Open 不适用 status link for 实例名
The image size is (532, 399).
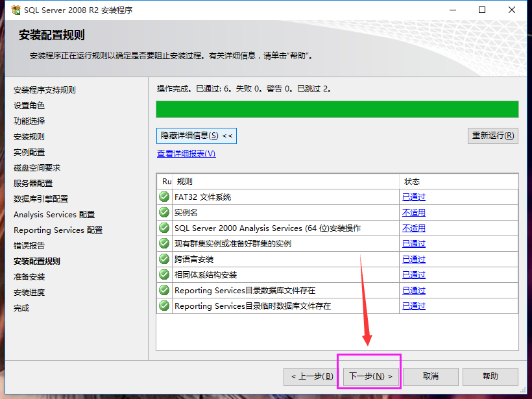pyautogui.click(x=414, y=212)
